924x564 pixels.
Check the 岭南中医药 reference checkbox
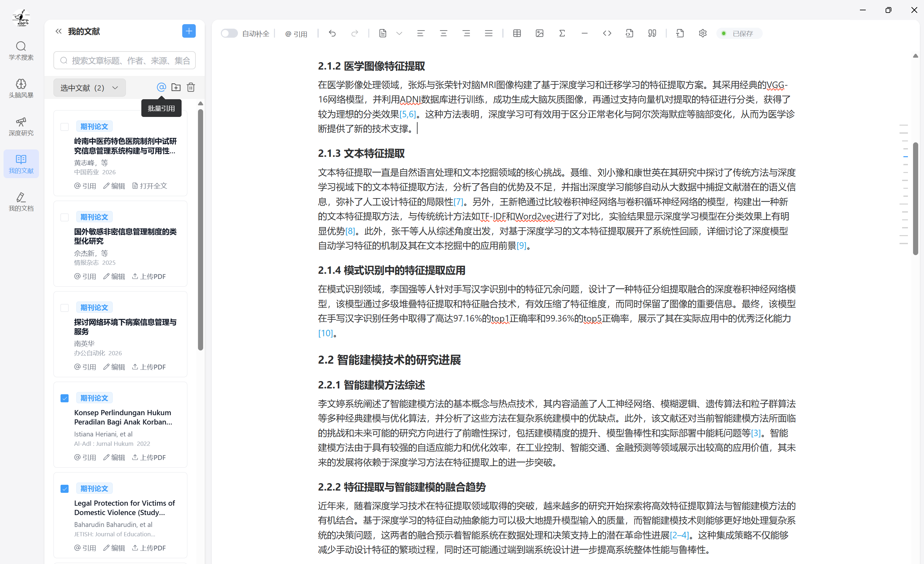64,127
